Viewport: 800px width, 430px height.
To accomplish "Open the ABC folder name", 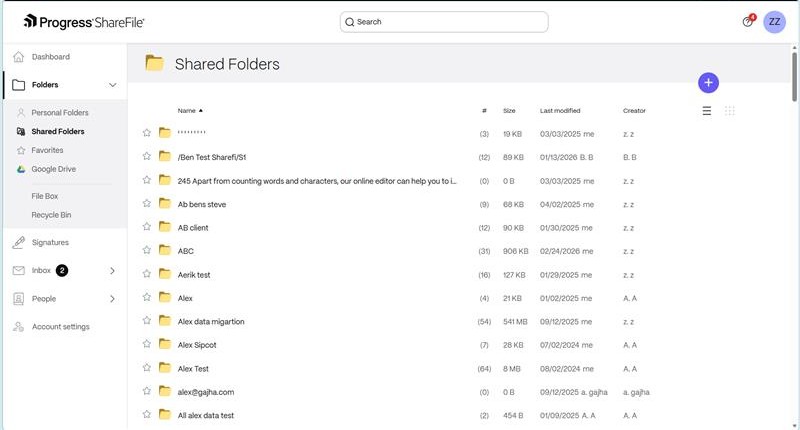I will click(x=186, y=251).
